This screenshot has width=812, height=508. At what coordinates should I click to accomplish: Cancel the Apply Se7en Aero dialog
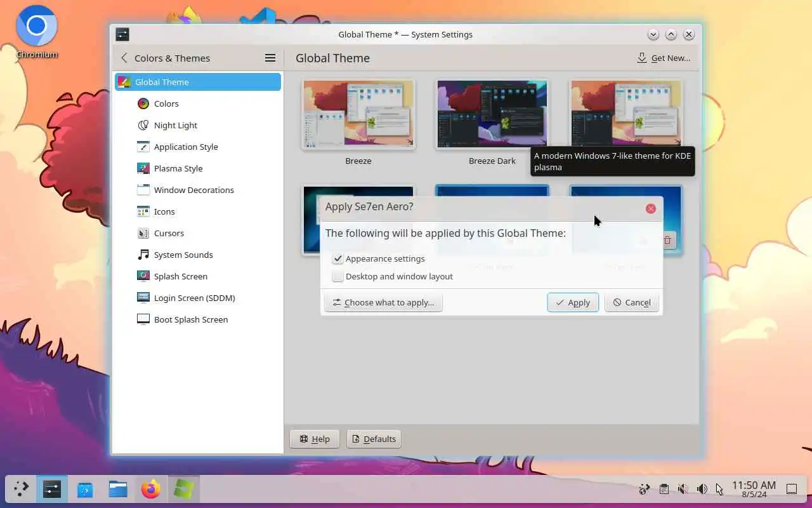coord(631,302)
